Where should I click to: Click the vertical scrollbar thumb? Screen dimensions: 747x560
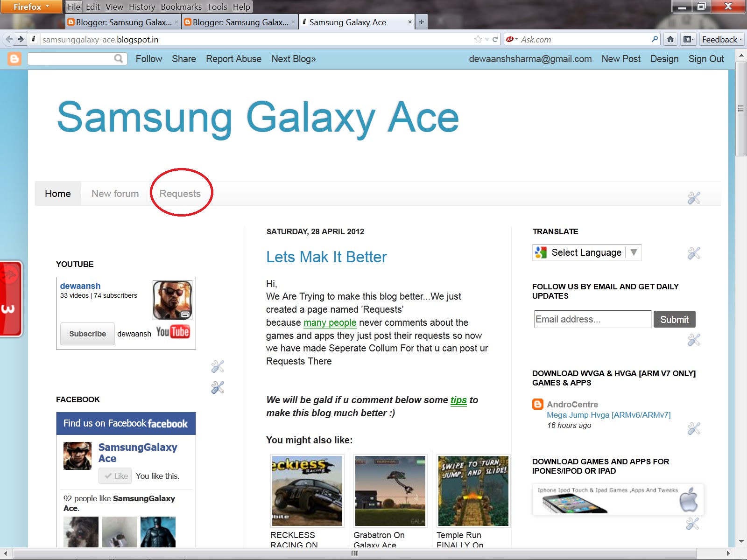pos(741,109)
